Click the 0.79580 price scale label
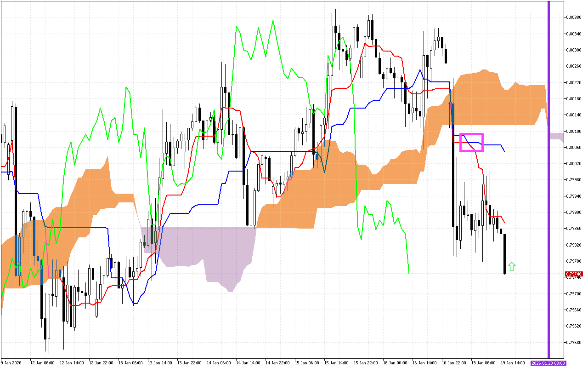 point(574,342)
